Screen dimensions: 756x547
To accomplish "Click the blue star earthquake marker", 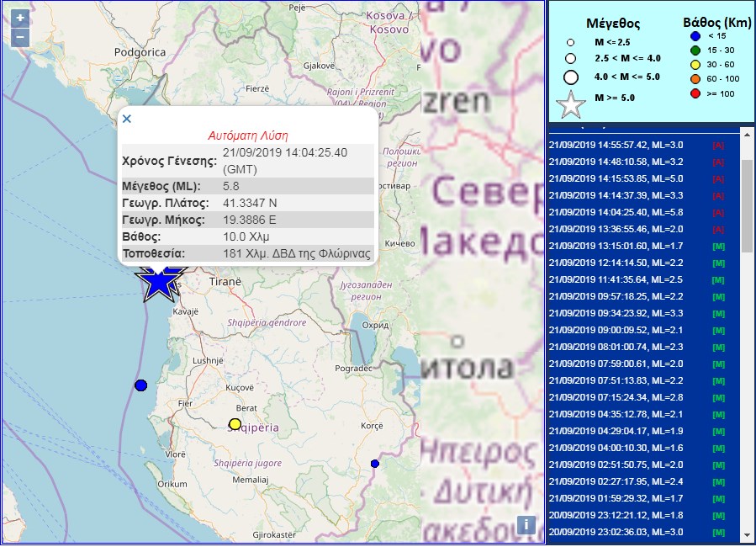I will pyautogui.click(x=160, y=284).
